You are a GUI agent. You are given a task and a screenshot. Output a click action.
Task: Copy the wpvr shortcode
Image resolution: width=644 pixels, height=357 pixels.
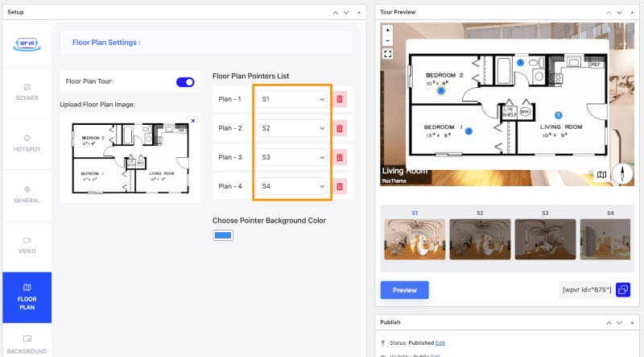click(x=623, y=290)
